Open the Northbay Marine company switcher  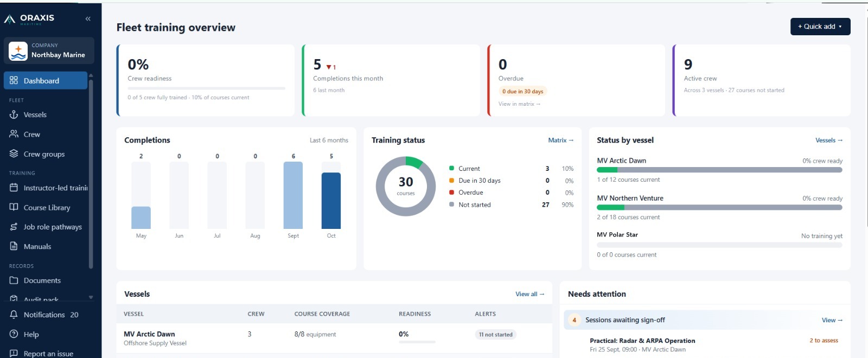point(49,50)
